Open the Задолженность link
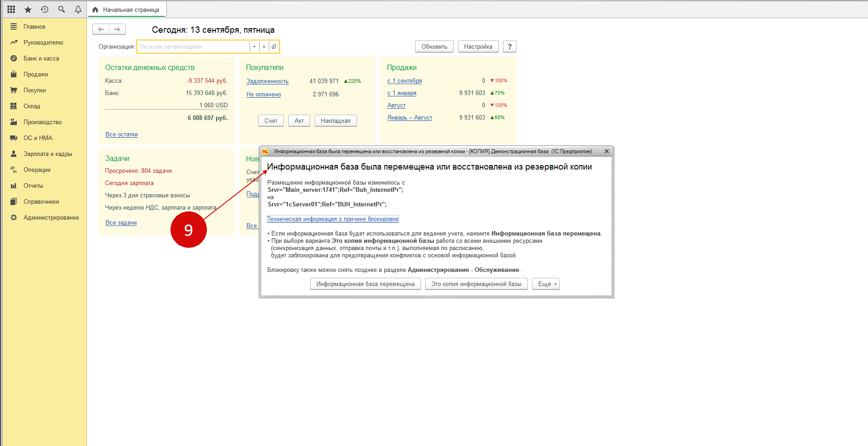The height and width of the screenshot is (446, 868). tap(267, 81)
